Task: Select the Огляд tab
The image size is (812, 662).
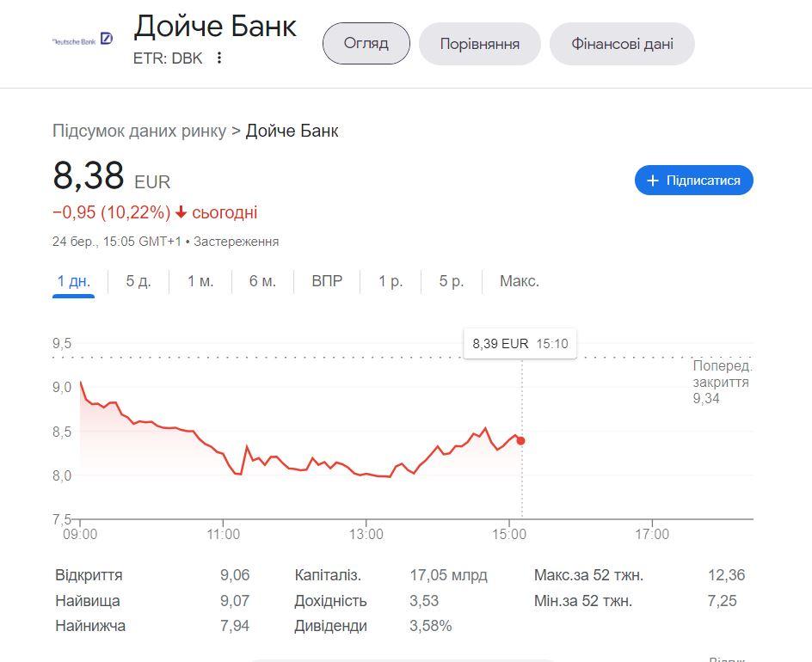Action: pos(366,43)
